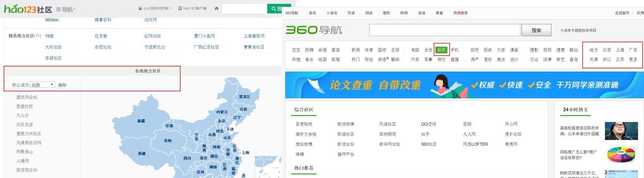Open the 19楼 local community link
This screenshot has width=644, height=178.
pos(49,36)
